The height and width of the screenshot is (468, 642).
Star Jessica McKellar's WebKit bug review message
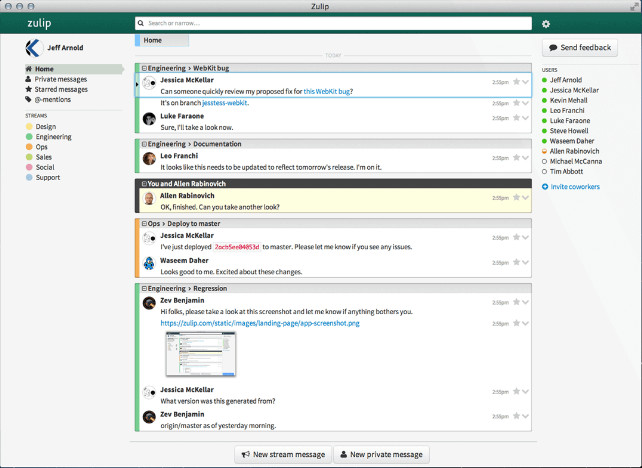516,81
